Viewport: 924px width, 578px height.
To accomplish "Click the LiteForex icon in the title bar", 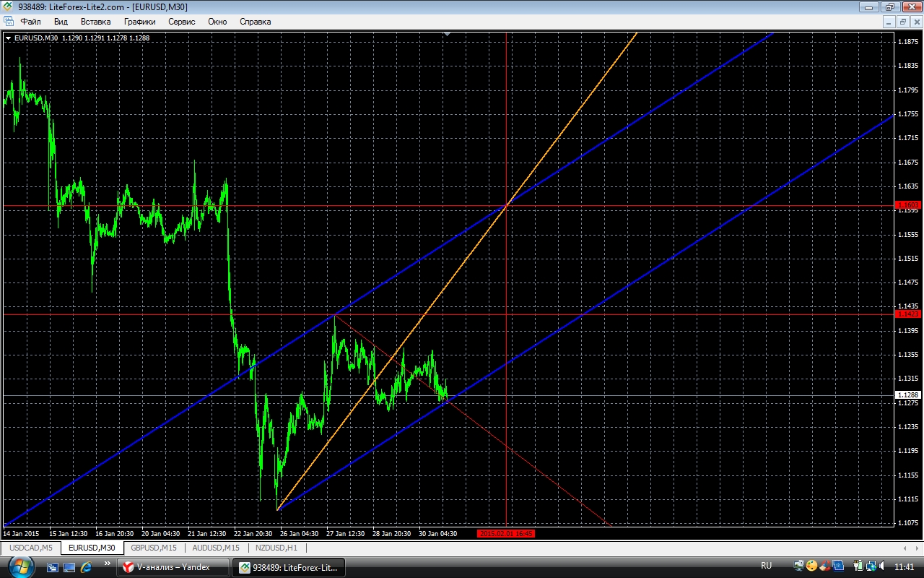I will (8, 7).
